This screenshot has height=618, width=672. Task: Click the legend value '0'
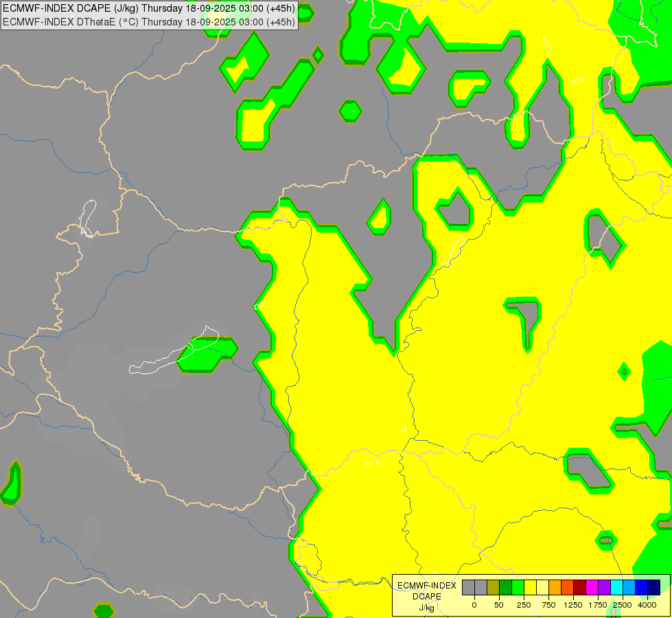pyautogui.click(x=474, y=605)
